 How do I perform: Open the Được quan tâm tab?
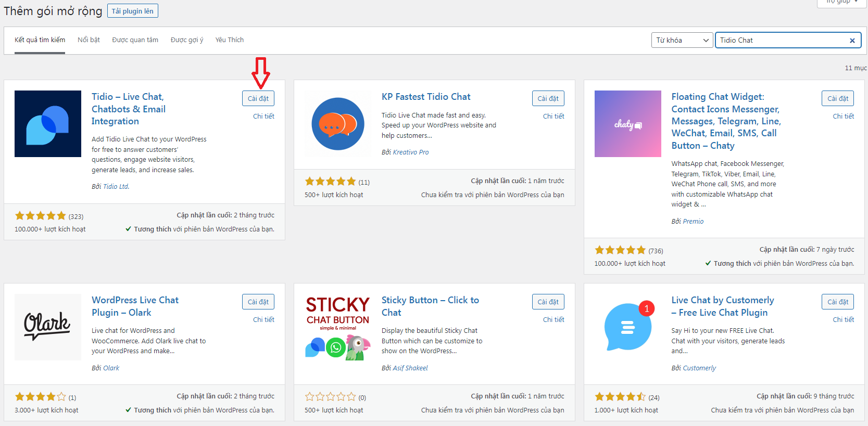point(135,40)
